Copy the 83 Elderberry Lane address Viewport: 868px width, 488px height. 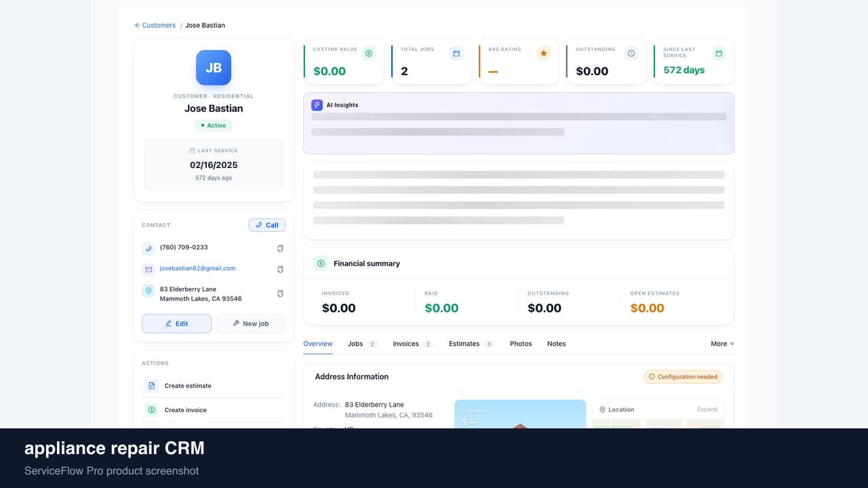click(x=280, y=293)
